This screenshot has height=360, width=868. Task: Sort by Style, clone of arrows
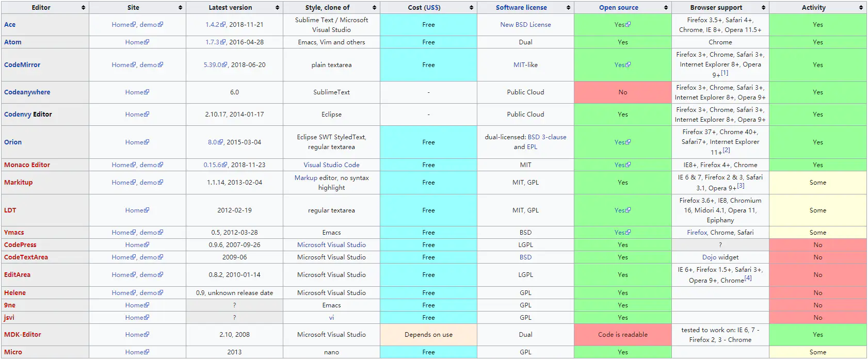click(x=374, y=8)
